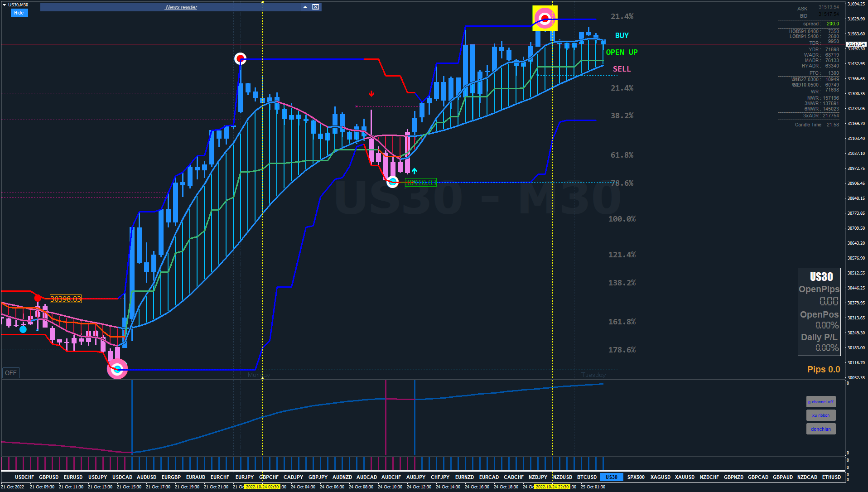Toggle the g-channel-off indicator button
868x492 pixels.
coord(821,402)
